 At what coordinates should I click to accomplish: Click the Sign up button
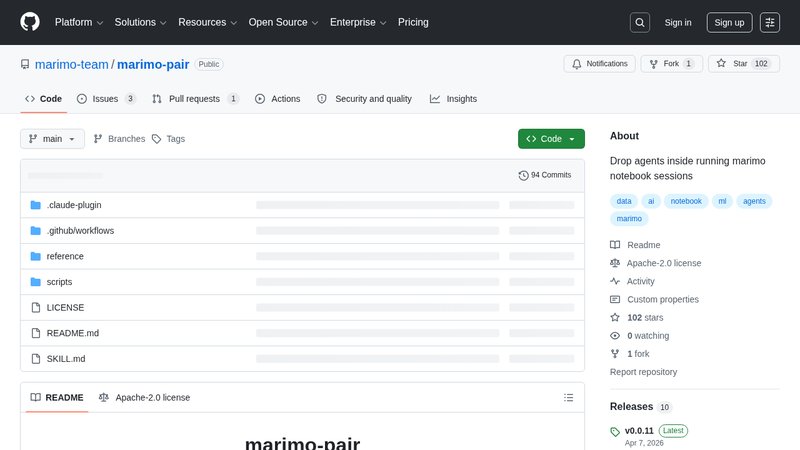(729, 22)
